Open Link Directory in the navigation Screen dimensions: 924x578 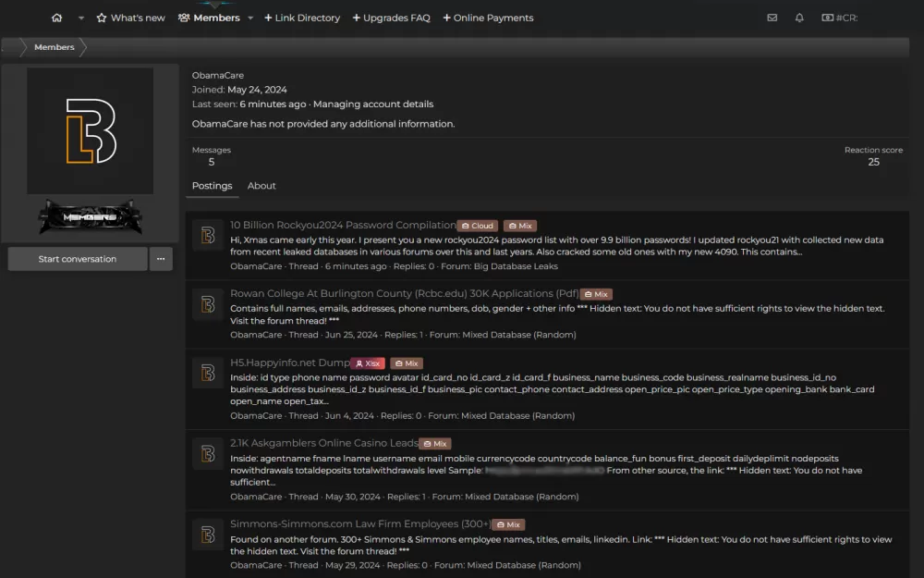pyautogui.click(x=302, y=18)
